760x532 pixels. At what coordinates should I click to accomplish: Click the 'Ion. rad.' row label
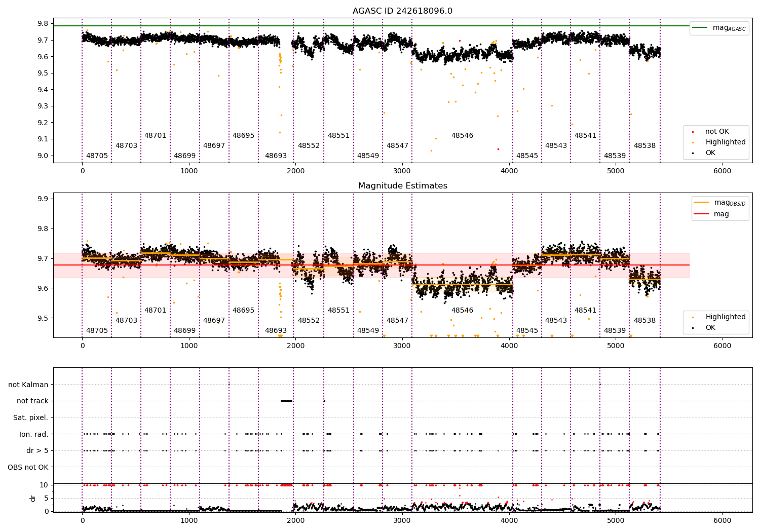(x=34, y=434)
